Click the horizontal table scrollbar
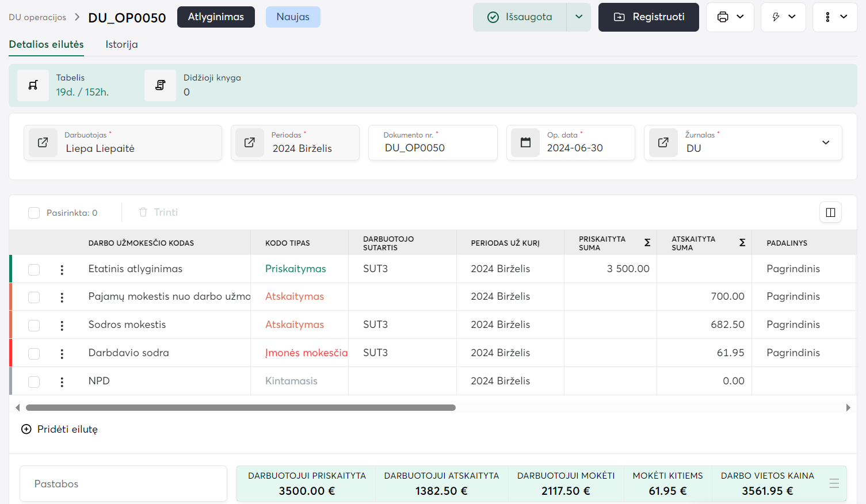 (241, 407)
